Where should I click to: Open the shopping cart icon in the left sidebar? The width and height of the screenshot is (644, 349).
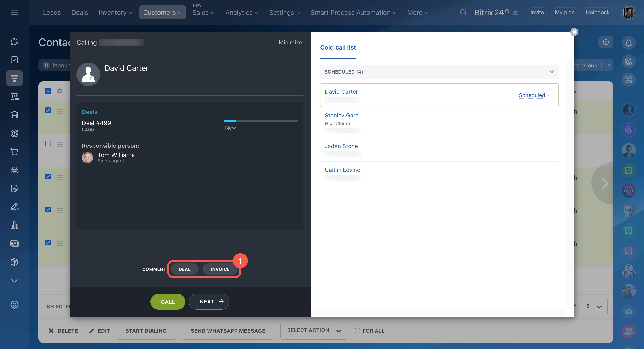(14, 152)
